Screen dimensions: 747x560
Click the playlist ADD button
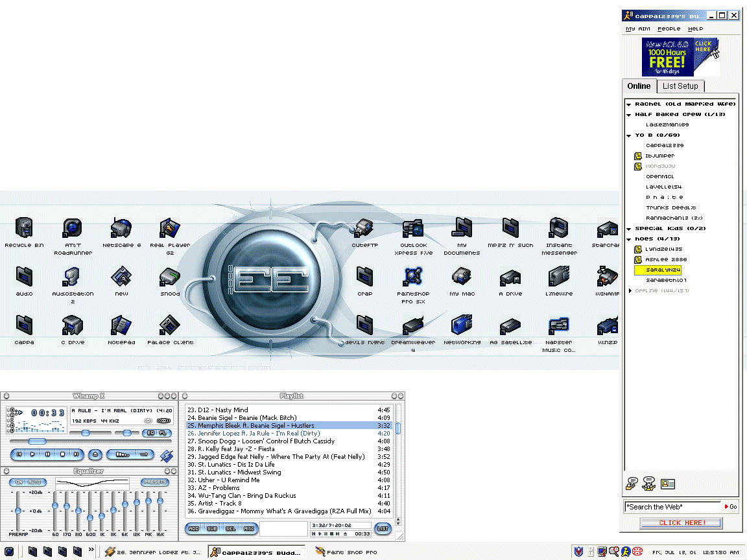(x=194, y=529)
